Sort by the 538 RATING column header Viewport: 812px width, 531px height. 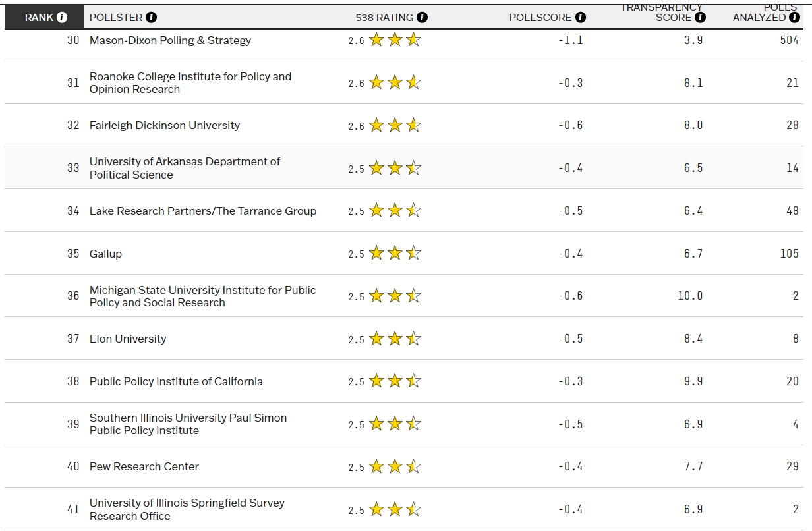[384, 18]
